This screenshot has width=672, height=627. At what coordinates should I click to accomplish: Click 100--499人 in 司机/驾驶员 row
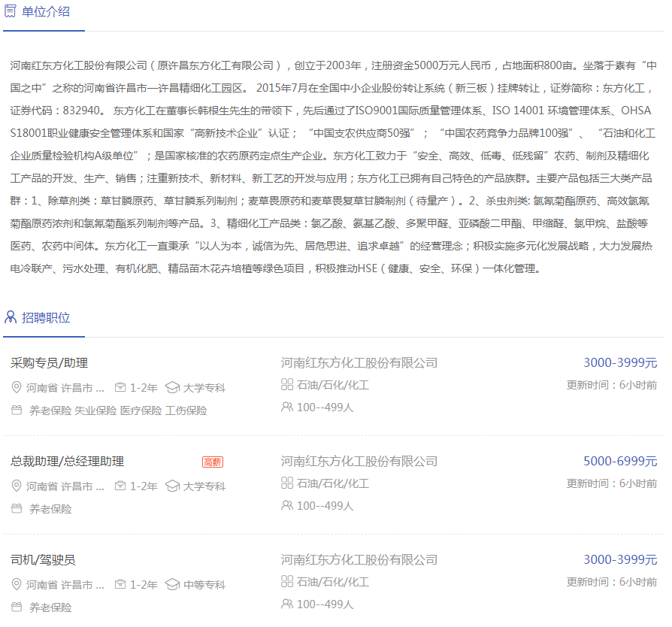point(325,604)
